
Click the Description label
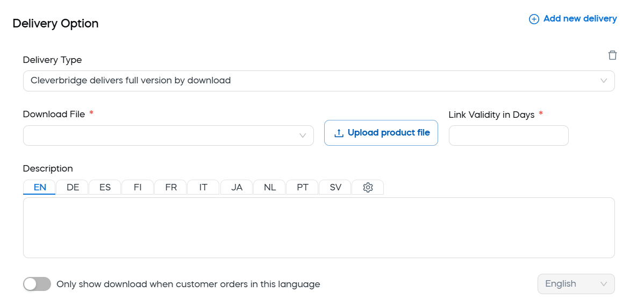pyautogui.click(x=48, y=168)
